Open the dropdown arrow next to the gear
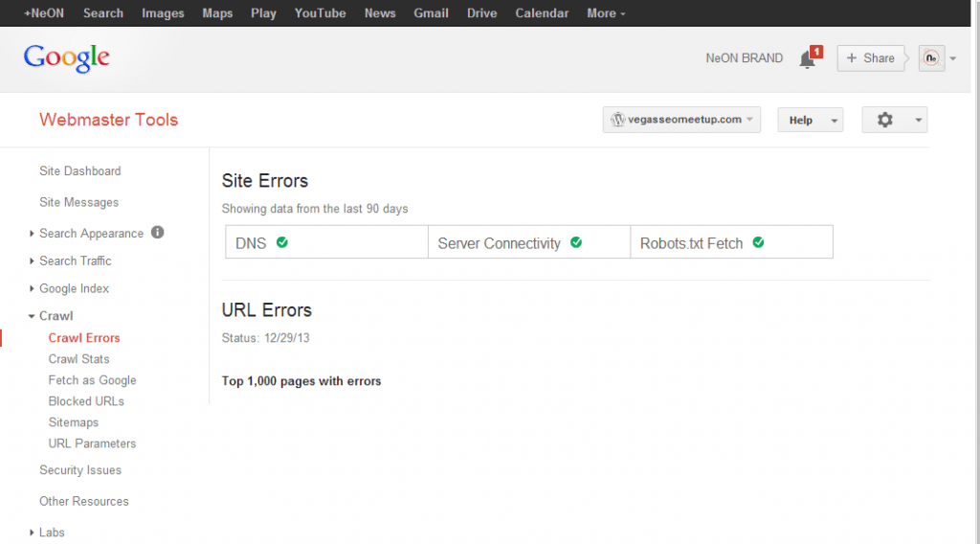This screenshot has height=544, width=980. click(x=918, y=120)
